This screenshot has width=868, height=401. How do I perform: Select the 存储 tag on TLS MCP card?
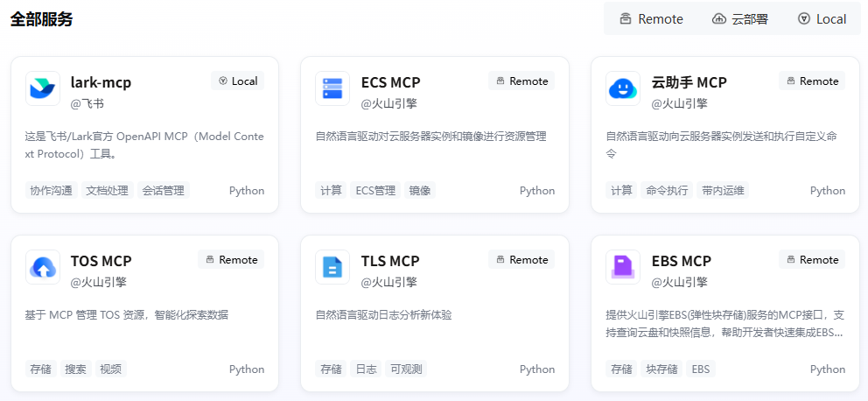coord(331,369)
